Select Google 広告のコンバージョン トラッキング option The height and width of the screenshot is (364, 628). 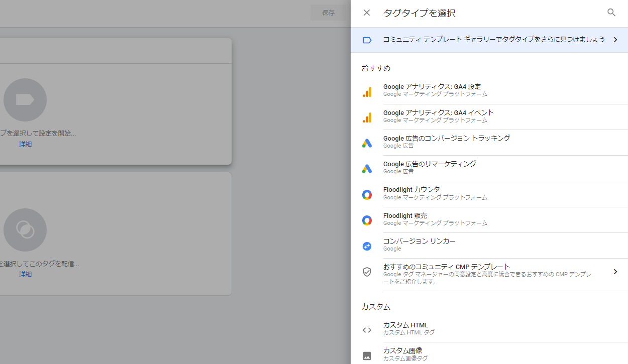click(446, 139)
